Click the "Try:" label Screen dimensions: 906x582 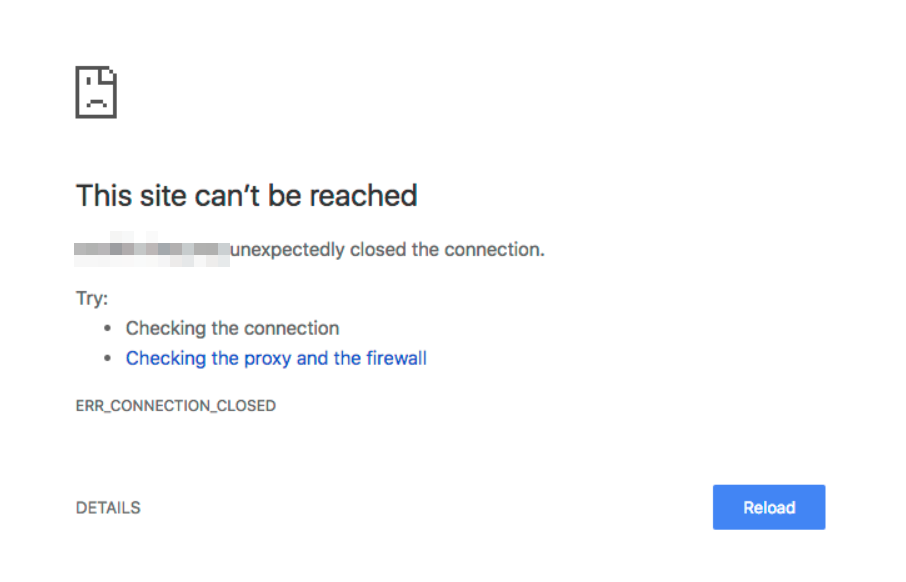pos(92,298)
